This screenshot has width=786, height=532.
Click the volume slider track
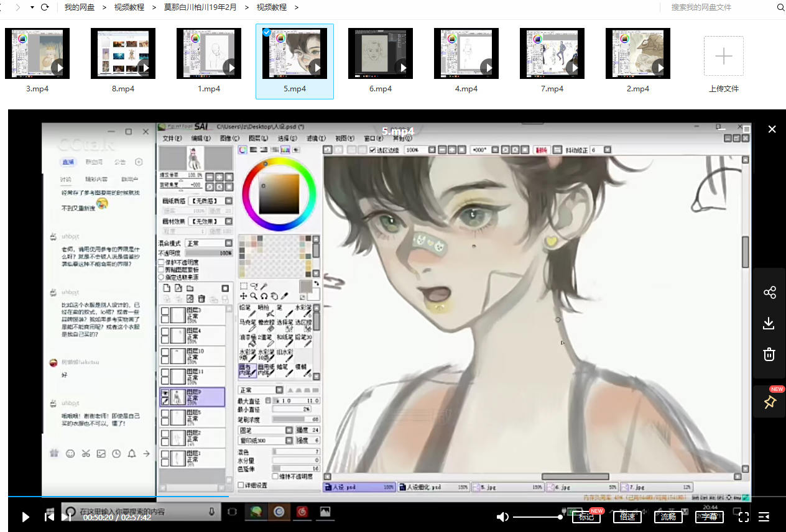[538, 516]
